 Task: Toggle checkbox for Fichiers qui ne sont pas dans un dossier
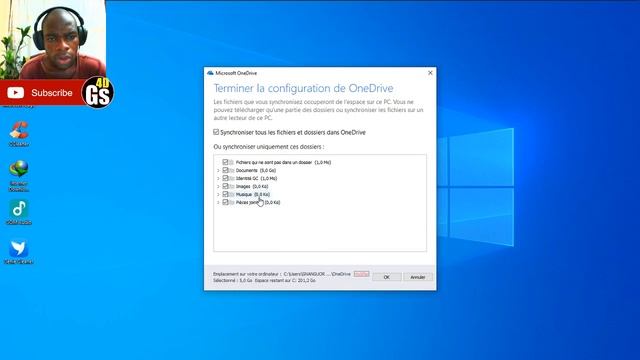[225, 162]
